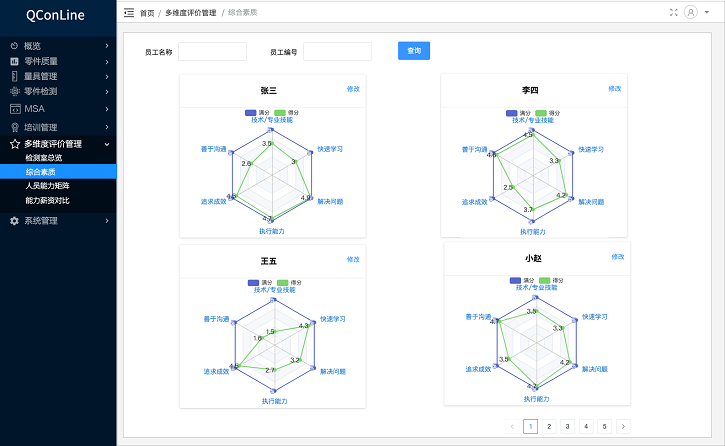Open the user account dropdown arrow

click(x=703, y=13)
